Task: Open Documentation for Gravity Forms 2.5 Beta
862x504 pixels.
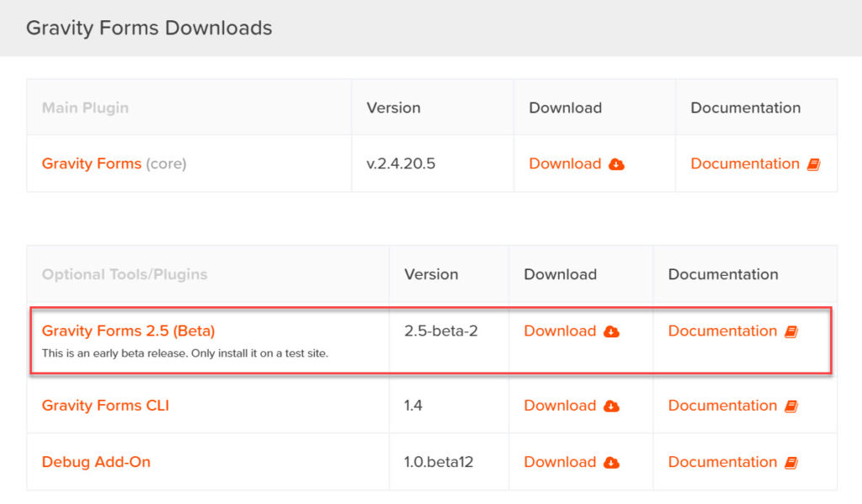Action: (x=722, y=331)
